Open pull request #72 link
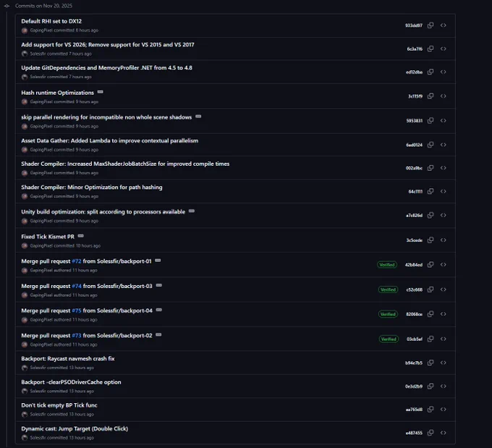 coord(77,261)
